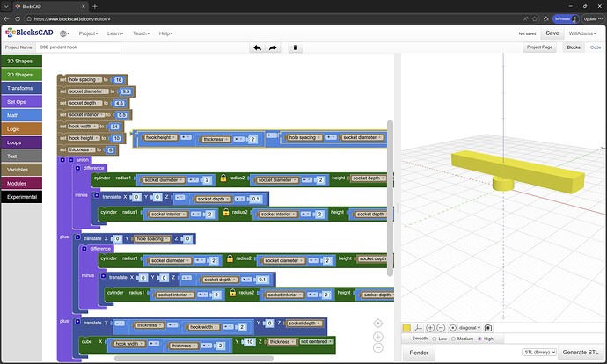Open the Project dropdown menu
607x364 pixels.
(87, 33)
